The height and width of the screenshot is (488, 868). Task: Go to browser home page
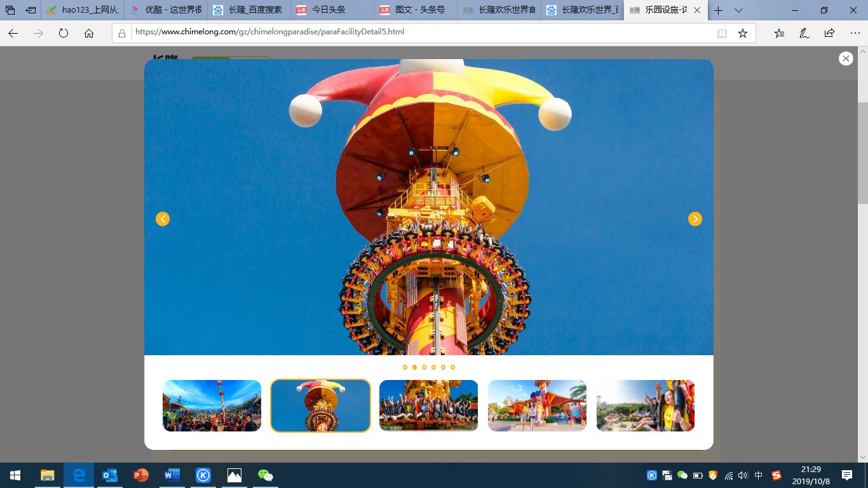click(x=89, y=34)
